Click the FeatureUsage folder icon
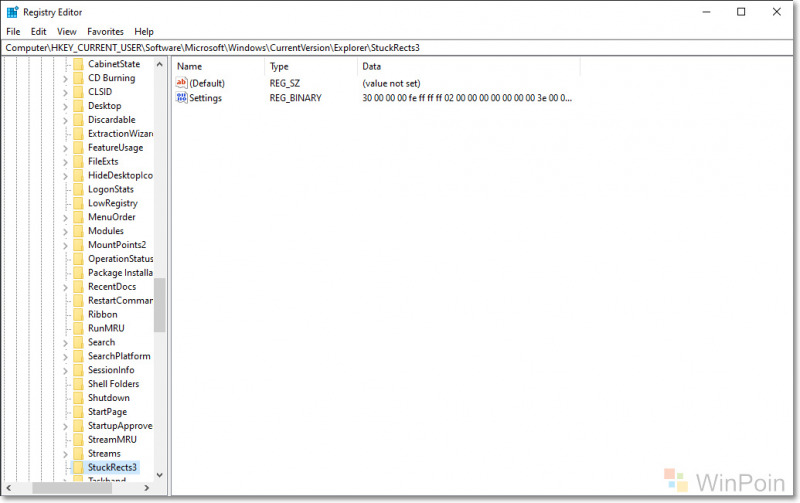800x503 pixels. pos(78,147)
